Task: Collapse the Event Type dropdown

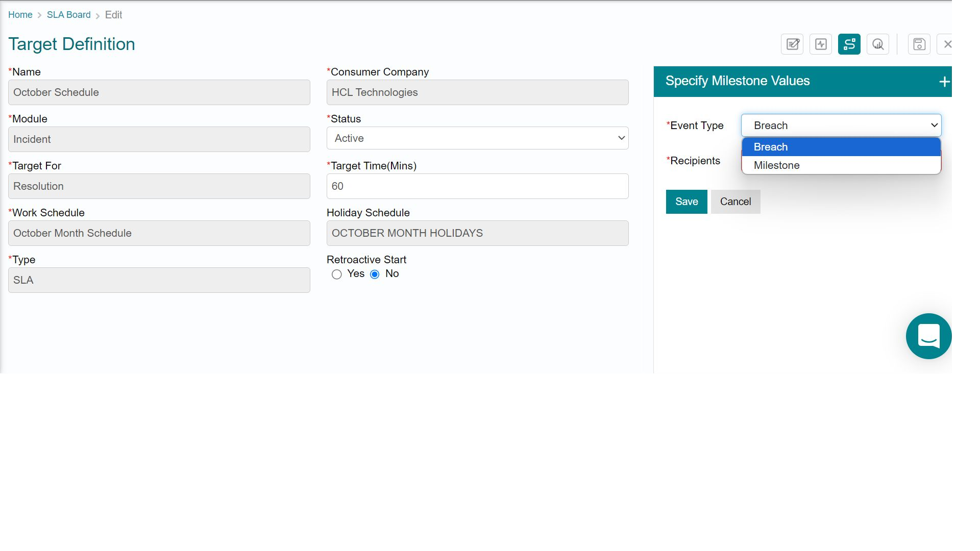Action: coord(841,126)
